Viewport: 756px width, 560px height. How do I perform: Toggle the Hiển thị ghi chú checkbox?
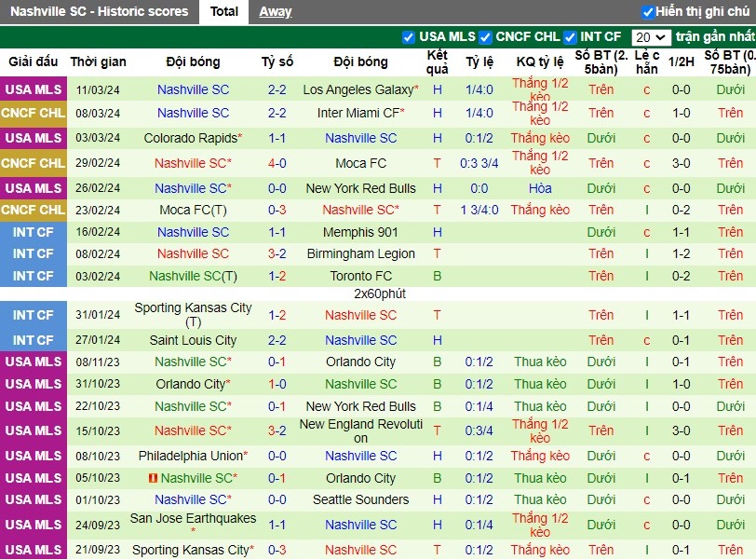tap(647, 12)
